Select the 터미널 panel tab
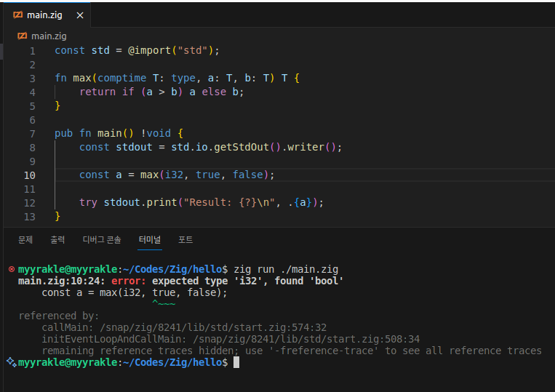The width and height of the screenshot is (555, 392). [x=150, y=239]
